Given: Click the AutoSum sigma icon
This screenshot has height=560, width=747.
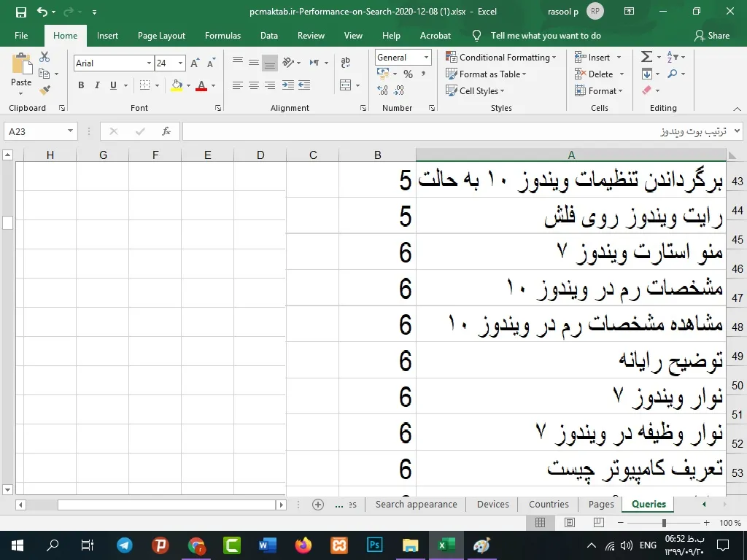Looking at the screenshot, I should pyautogui.click(x=646, y=58).
